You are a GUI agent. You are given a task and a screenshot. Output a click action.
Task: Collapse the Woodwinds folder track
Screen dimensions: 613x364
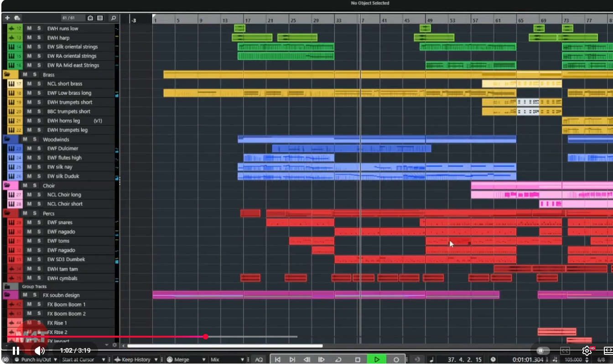[x=8, y=139]
